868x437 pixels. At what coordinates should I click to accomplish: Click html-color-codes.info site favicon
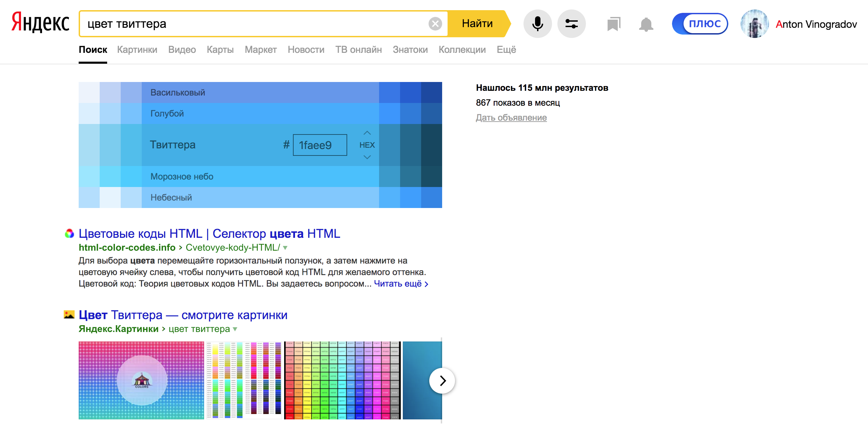(69, 233)
